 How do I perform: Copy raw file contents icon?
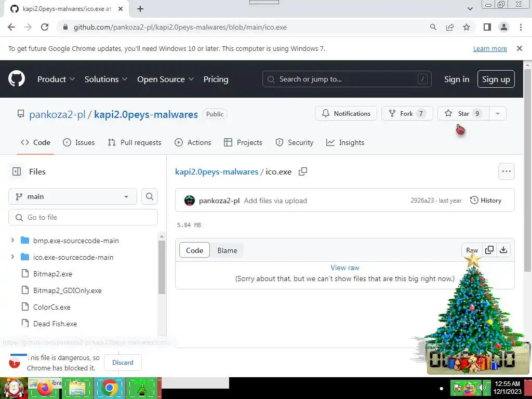click(489, 250)
